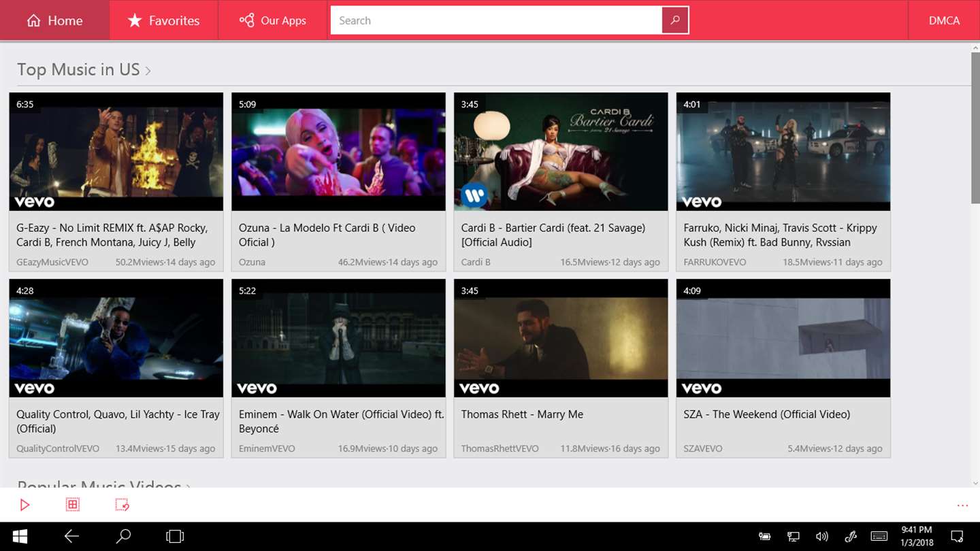Open the SZA The Weekend thumbnail
Image resolution: width=980 pixels, height=551 pixels.
pos(783,338)
